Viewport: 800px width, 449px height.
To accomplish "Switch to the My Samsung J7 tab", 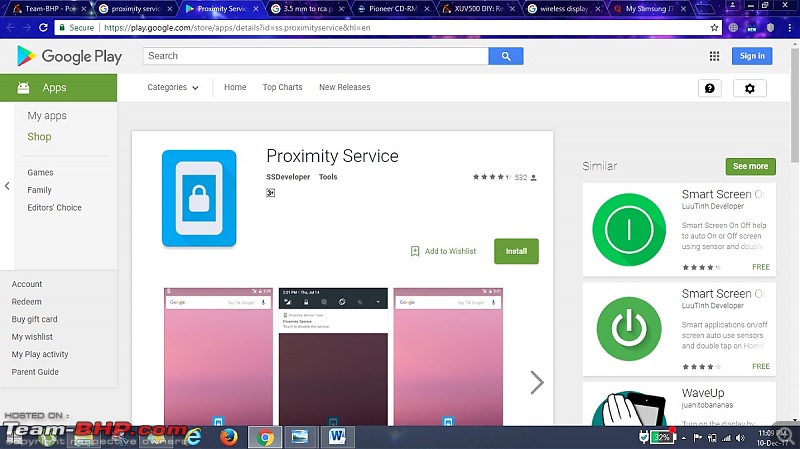I will coord(649,9).
